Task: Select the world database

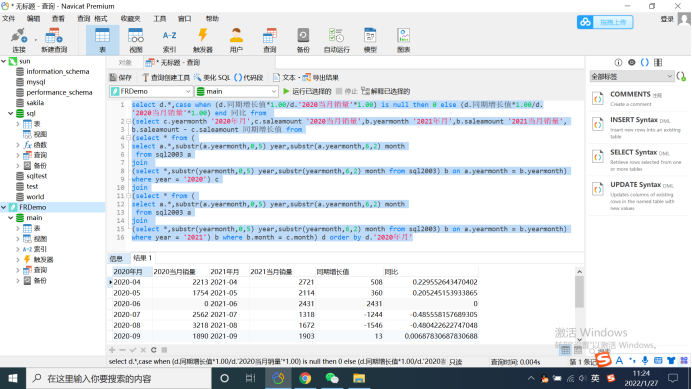Action: tap(35, 197)
